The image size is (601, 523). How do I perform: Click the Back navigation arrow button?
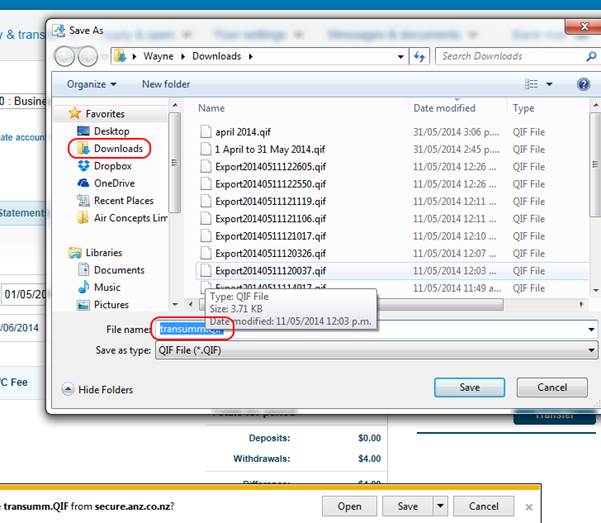(66, 56)
